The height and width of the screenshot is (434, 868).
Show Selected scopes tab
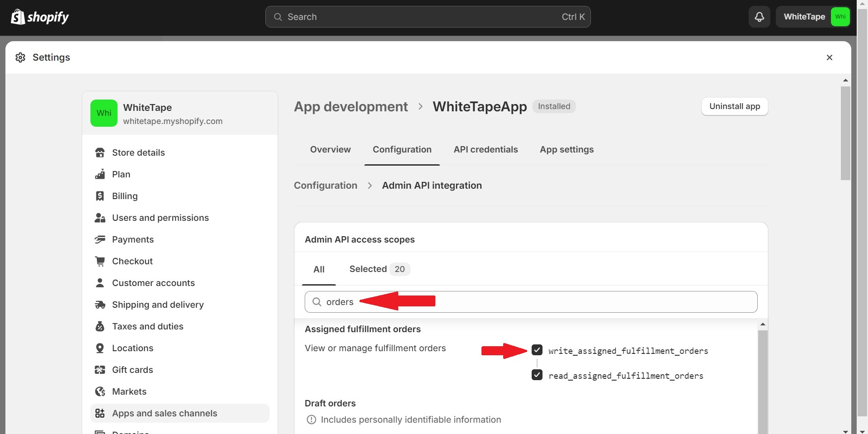(x=379, y=269)
